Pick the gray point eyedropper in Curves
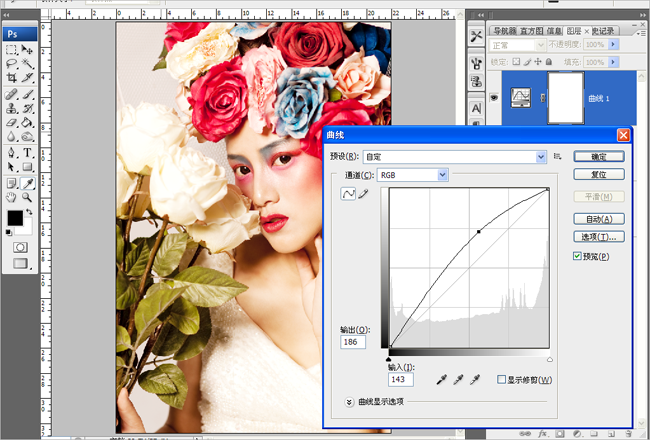650x440 pixels. coord(458,379)
